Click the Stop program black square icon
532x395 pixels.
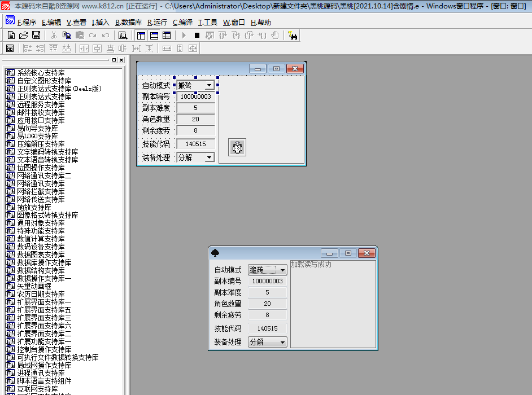coord(197,36)
